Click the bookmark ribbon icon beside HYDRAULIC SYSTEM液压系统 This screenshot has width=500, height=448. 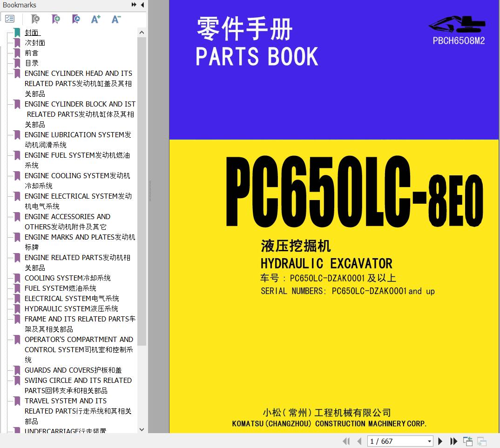[17, 308]
